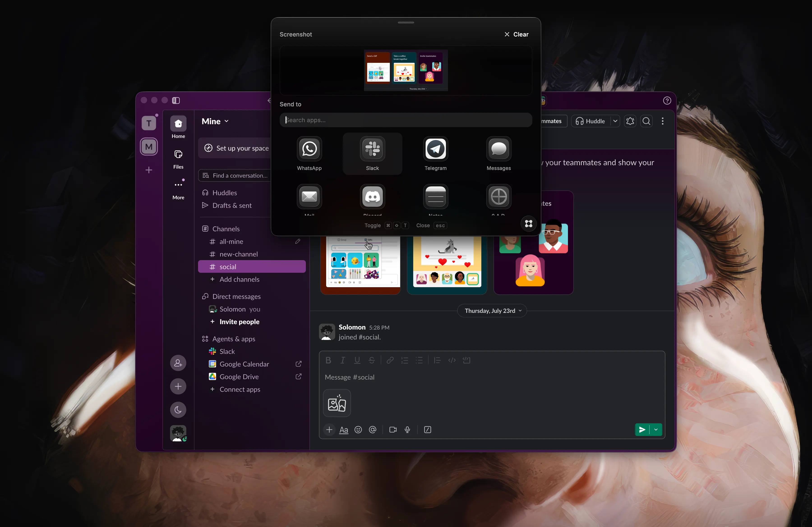Toggle strikethrough formatting in composer
This screenshot has width=812, height=527.
point(371,360)
